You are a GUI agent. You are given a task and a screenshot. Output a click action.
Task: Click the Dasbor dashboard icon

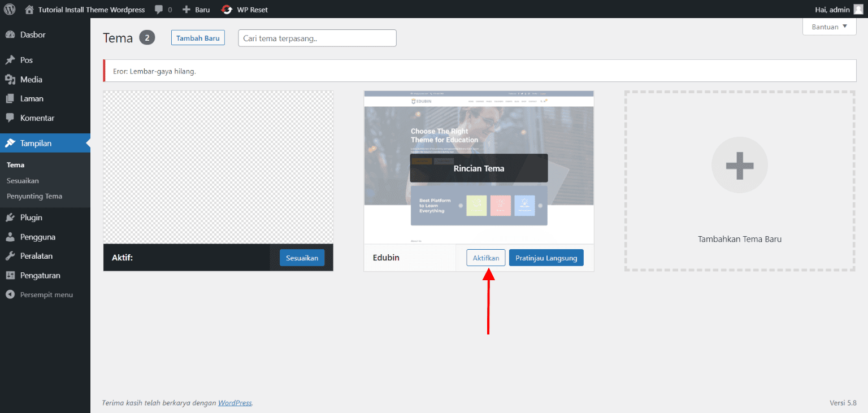[x=10, y=35]
